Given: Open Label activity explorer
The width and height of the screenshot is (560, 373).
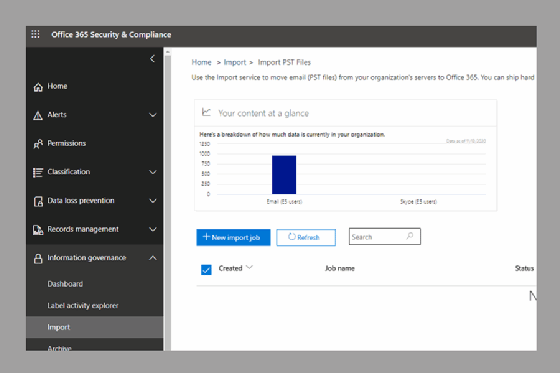Looking at the screenshot, I should [83, 305].
